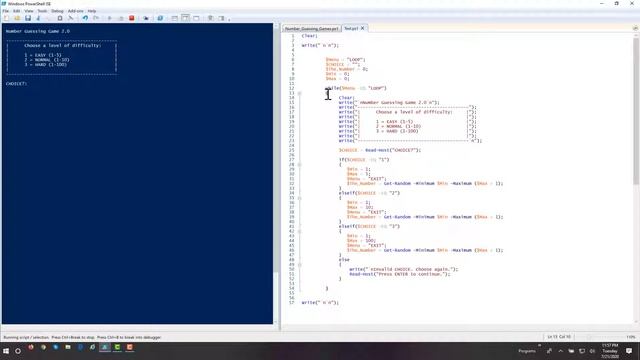Start PowerShell.exe from the toolbar

[160, 18]
